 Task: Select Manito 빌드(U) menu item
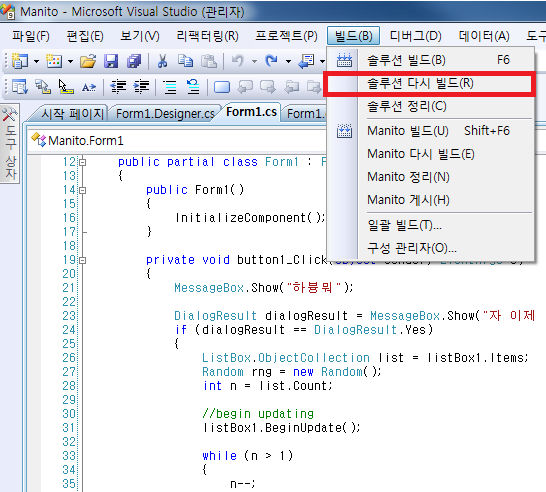tap(430, 131)
